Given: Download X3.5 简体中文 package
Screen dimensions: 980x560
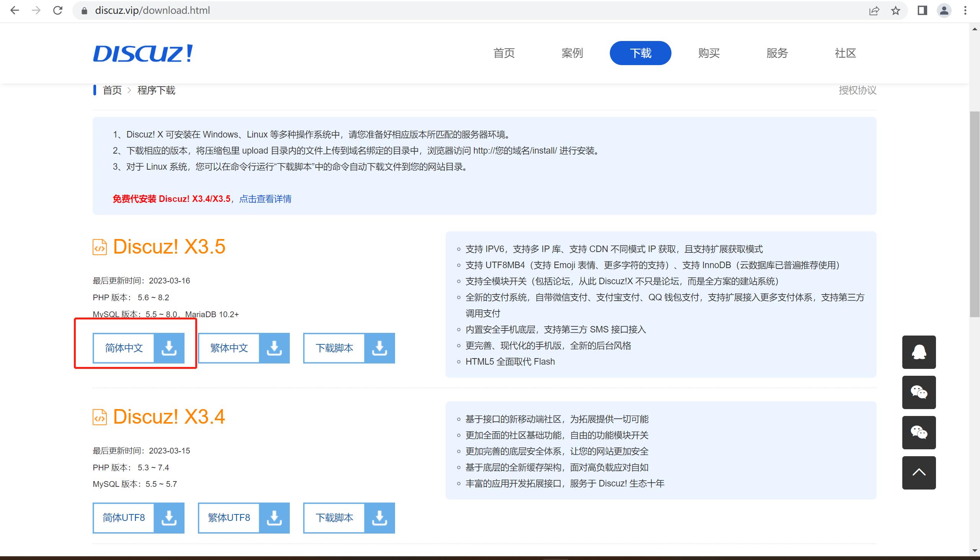Looking at the screenshot, I should pos(138,348).
